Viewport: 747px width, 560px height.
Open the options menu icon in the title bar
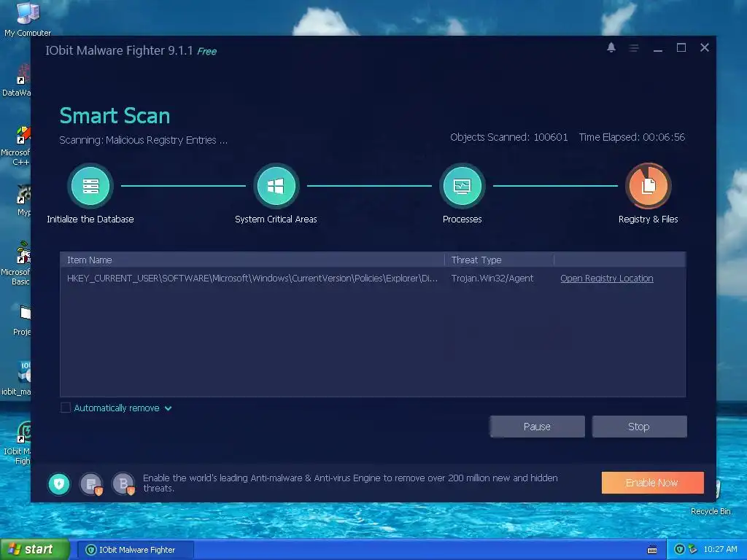pyautogui.click(x=634, y=48)
